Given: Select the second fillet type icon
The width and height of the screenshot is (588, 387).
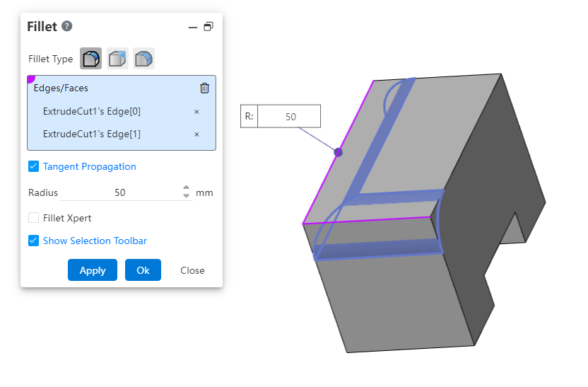Looking at the screenshot, I should click(x=117, y=59).
